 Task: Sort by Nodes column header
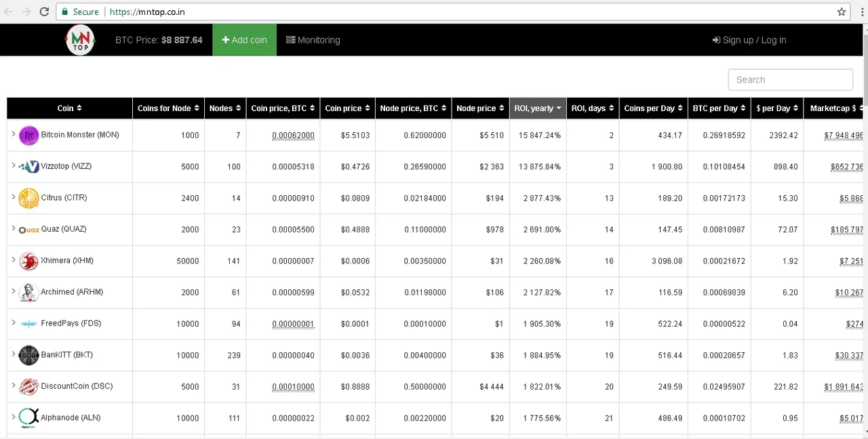225,108
